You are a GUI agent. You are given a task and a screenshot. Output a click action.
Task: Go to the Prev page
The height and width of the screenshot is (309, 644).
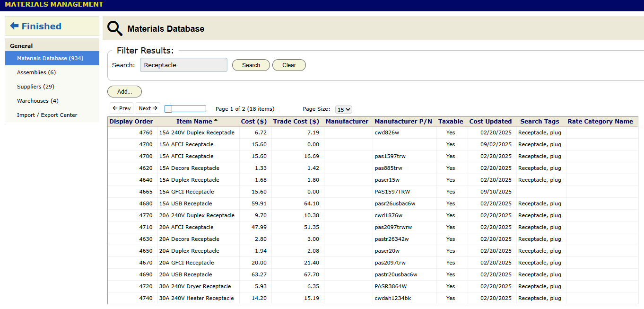point(122,108)
